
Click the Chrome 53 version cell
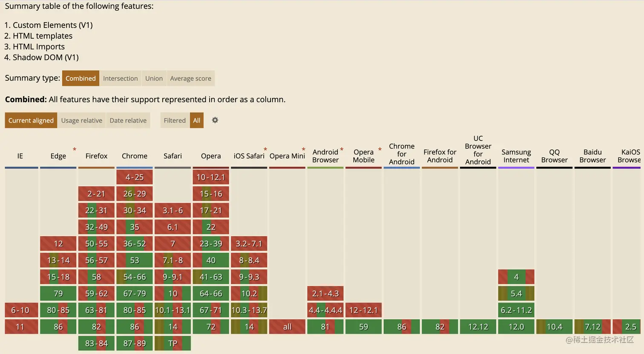[135, 260]
